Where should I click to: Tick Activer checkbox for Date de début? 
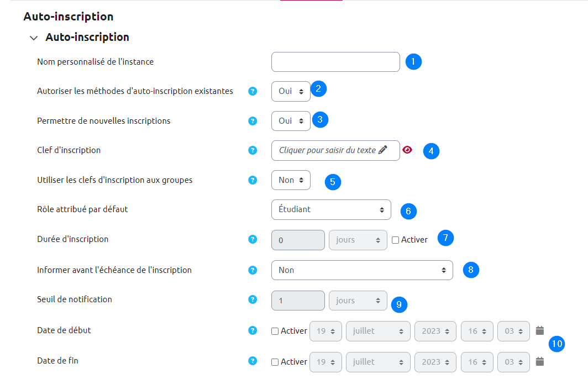pos(275,331)
